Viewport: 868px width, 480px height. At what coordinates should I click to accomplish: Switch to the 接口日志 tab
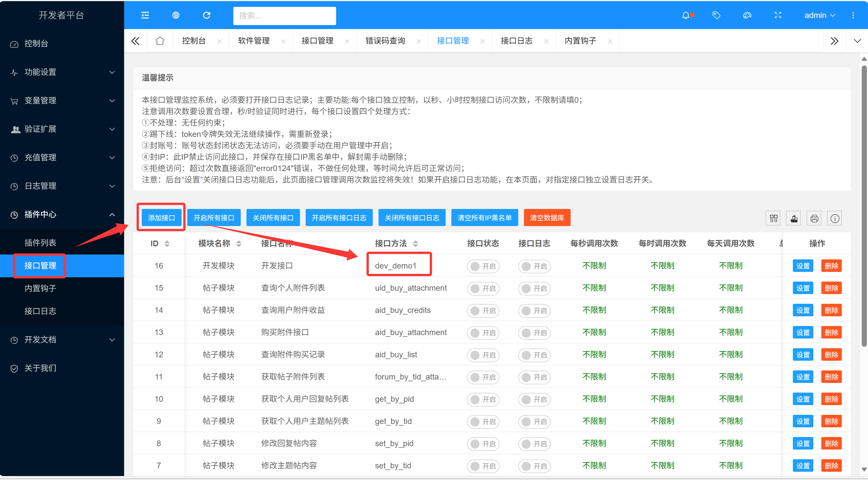pos(516,41)
